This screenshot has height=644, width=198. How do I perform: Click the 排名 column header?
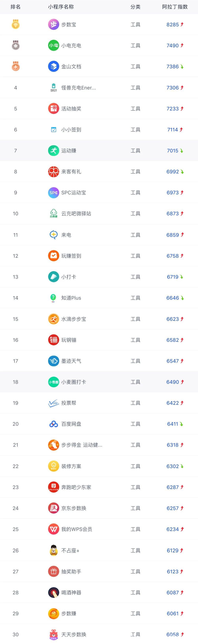pyautogui.click(x=15, y=7)
